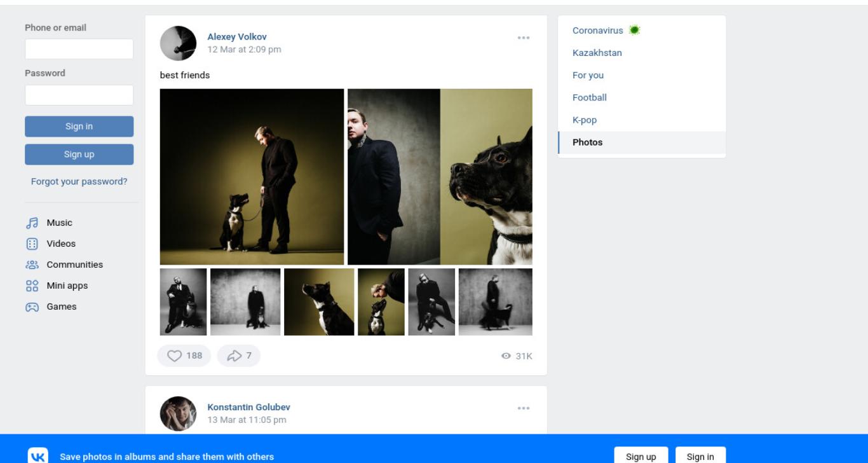The width and height of the screenshot is (868, 463).
Task: Open the last small thumbnail in the row
Action: [x=496, y=302]
